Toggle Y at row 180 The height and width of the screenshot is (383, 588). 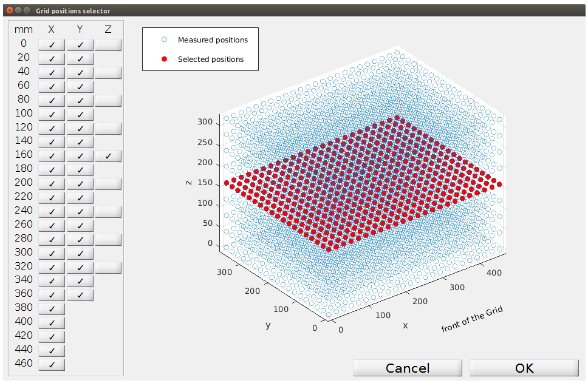coord(80,170)
